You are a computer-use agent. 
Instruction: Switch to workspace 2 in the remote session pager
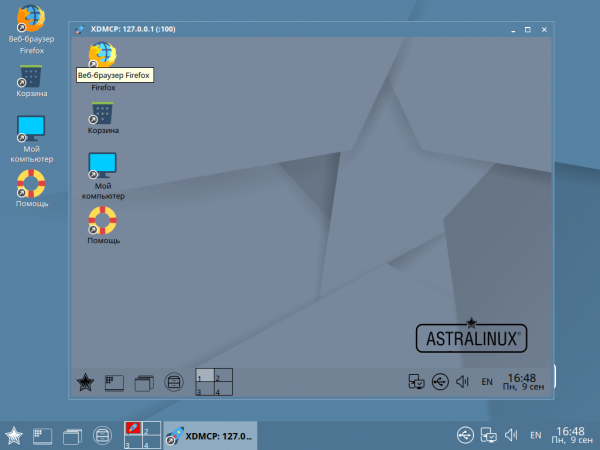pos(223,375)
